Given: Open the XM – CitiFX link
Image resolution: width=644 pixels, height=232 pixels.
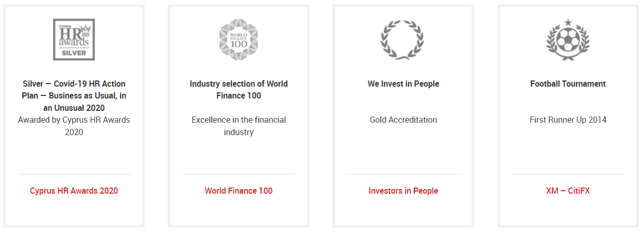Looking at the screenshot, I should 568,191.
